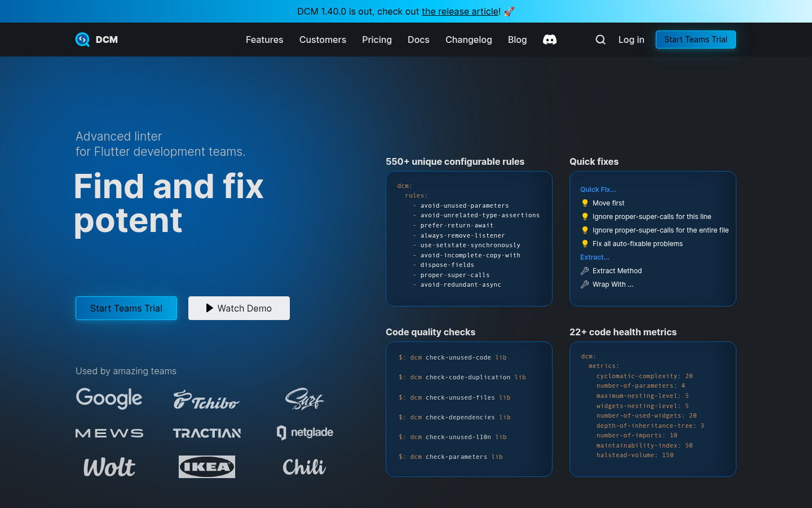Click the halstead-volume metric line
The image size is (812, 508).
click(635, 455)
